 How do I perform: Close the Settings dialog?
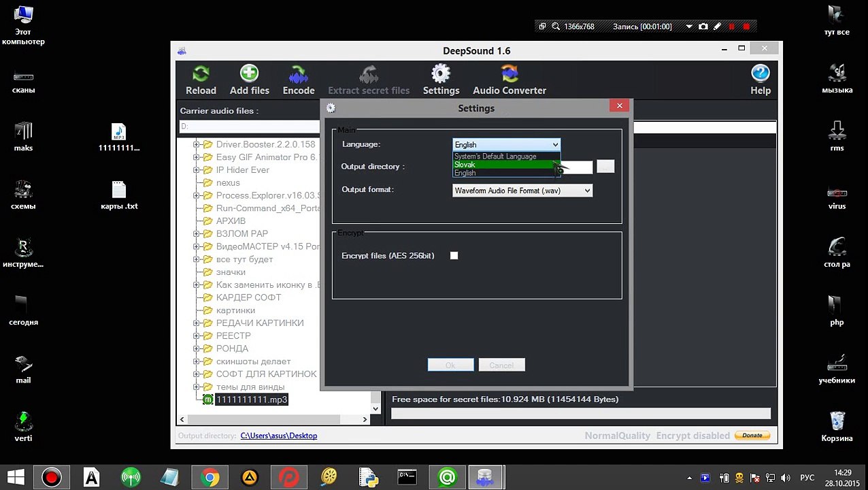pyautogui.click(x=619, y=105)
